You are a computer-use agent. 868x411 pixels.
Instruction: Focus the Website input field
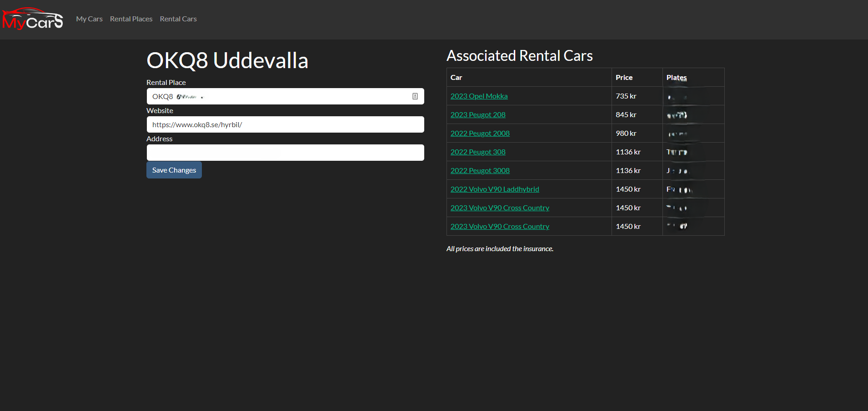tap(285, 124)
